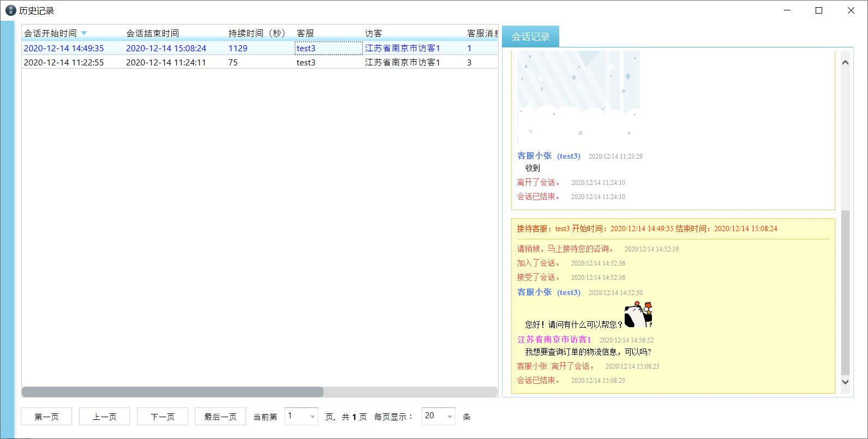Click 会话已结束。 at 11:24:10
Image resolution: width=868 pixels, height=439 pixels.
[540, 196]
